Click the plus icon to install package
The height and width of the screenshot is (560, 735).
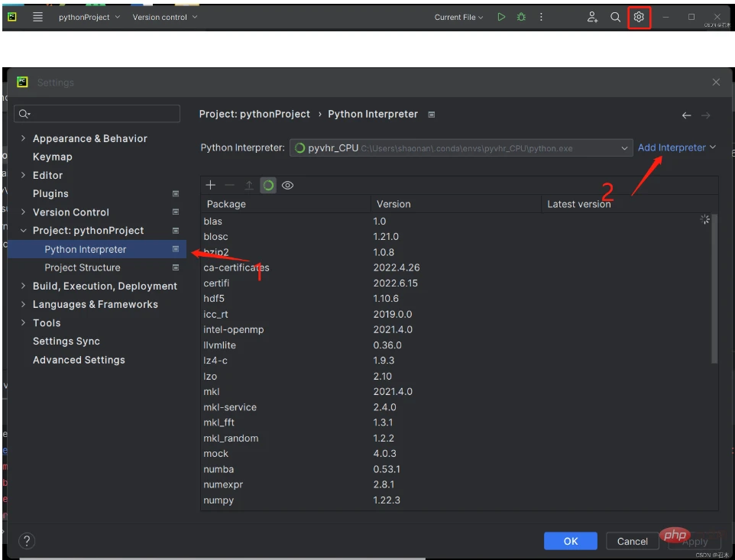click(211, 185)
